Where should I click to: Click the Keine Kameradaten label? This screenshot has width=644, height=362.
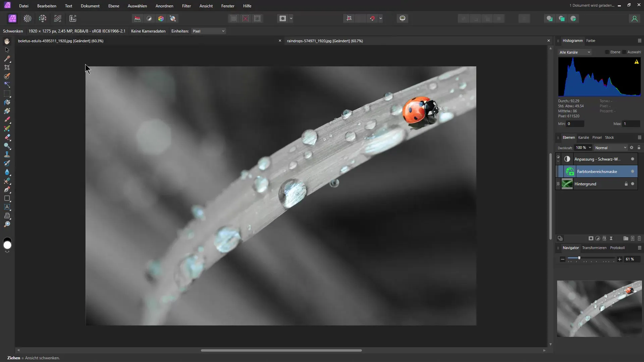coord(148,31)
